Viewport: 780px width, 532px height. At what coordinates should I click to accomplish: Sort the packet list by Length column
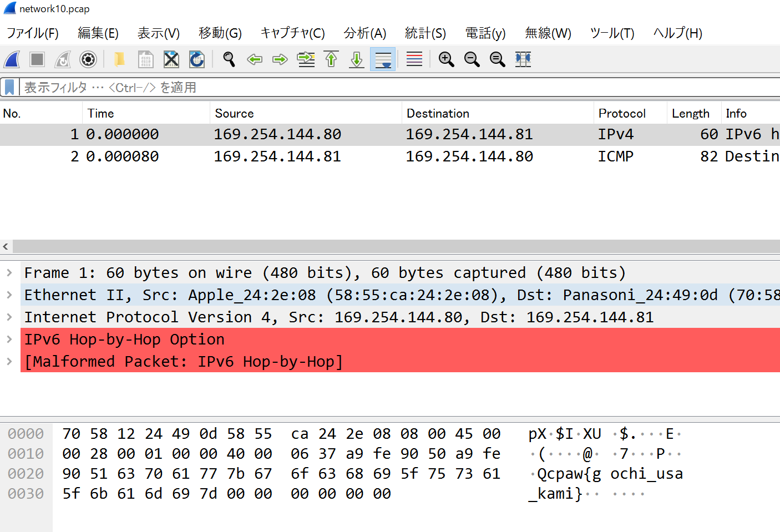pyautogui.click(x=695, y=113)
